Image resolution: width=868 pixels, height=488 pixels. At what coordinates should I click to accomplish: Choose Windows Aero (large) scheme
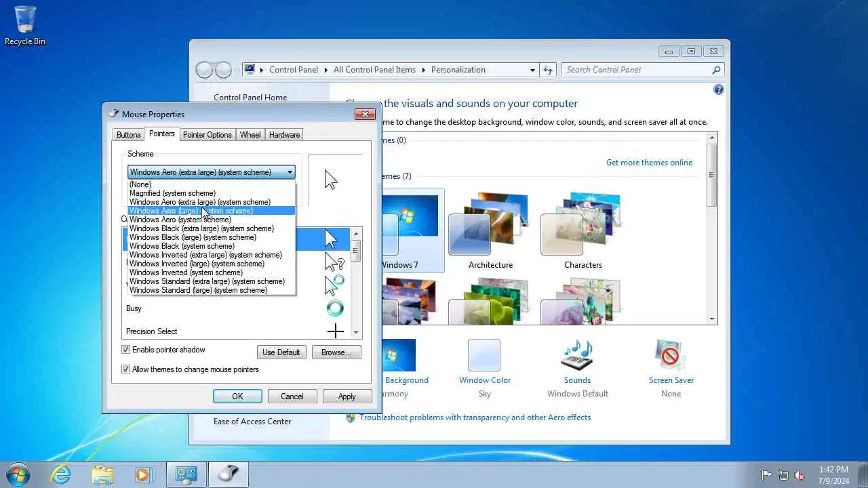[212, 211]
